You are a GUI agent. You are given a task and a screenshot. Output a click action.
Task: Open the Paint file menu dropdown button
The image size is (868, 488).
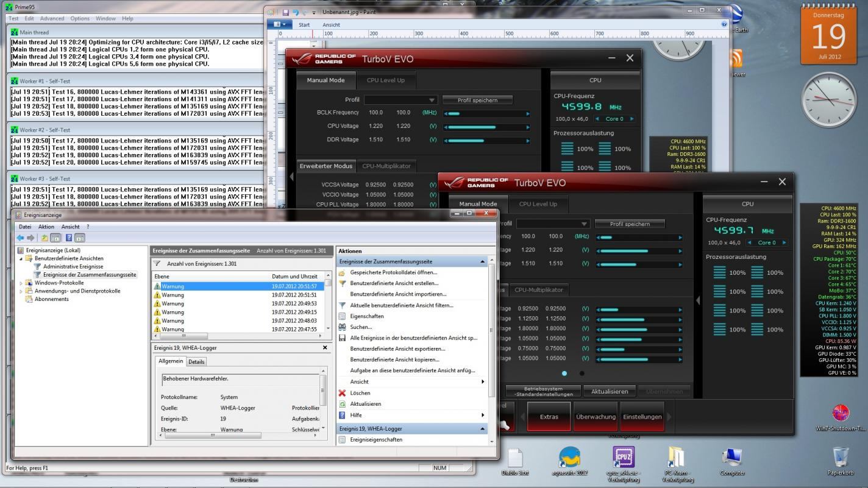pos(280,24)
